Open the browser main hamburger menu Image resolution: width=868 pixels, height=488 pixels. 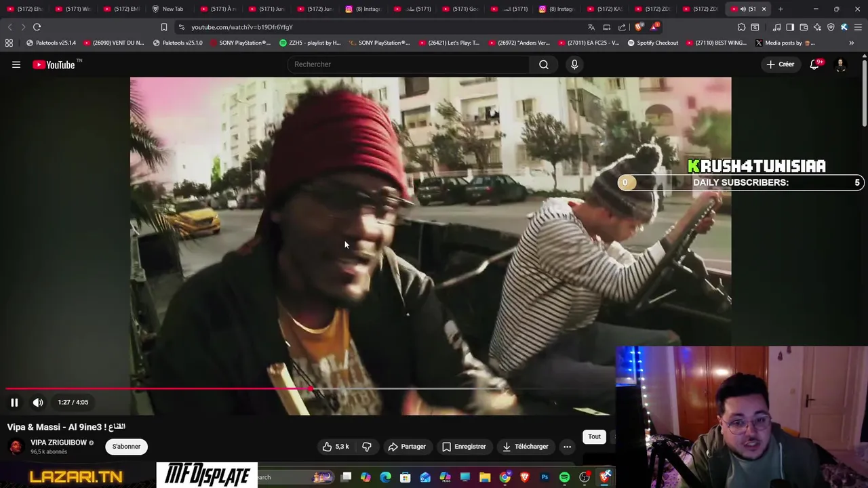858,27
